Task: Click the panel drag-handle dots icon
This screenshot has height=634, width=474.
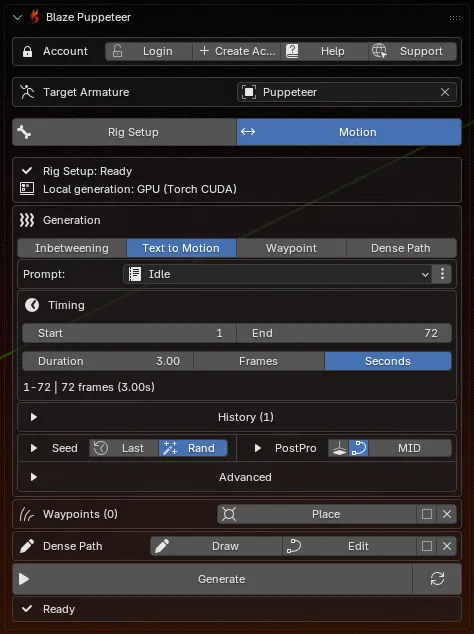Action: [455, 18]
